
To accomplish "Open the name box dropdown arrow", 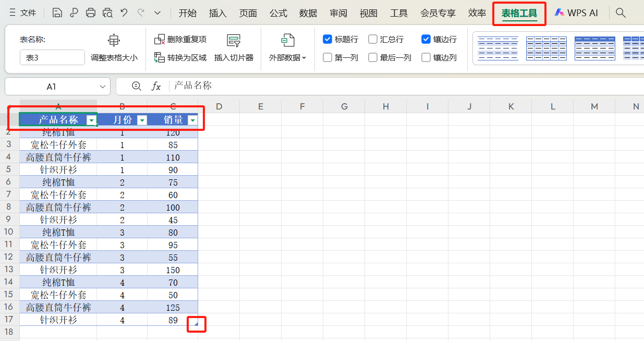I will [x=102, y=87].
